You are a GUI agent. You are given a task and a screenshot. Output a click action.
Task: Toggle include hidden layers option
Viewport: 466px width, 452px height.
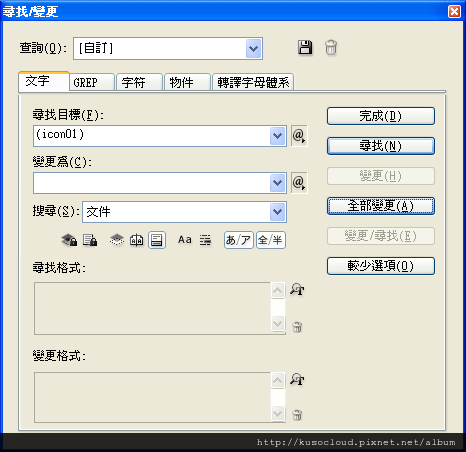(117, 240)
